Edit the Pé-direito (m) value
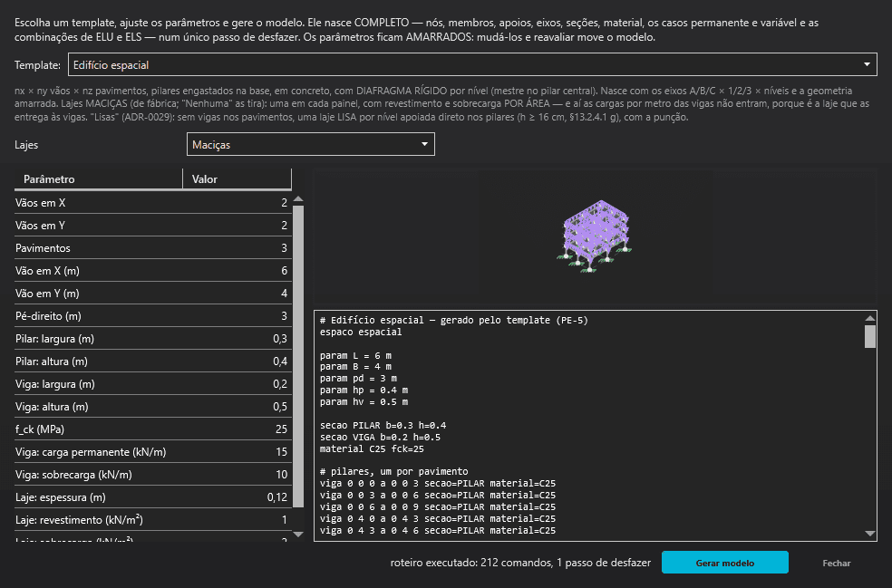This screenshot has width=892, height=588. pyautogui.click(x=238, y=315)
